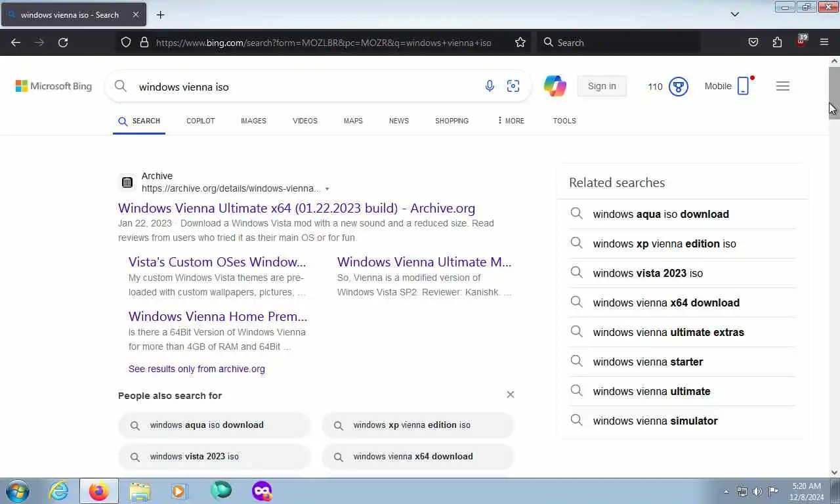Switch to IMAGES tab
The height and width of the screenshot is (504, 840).
tap(253, 121)
